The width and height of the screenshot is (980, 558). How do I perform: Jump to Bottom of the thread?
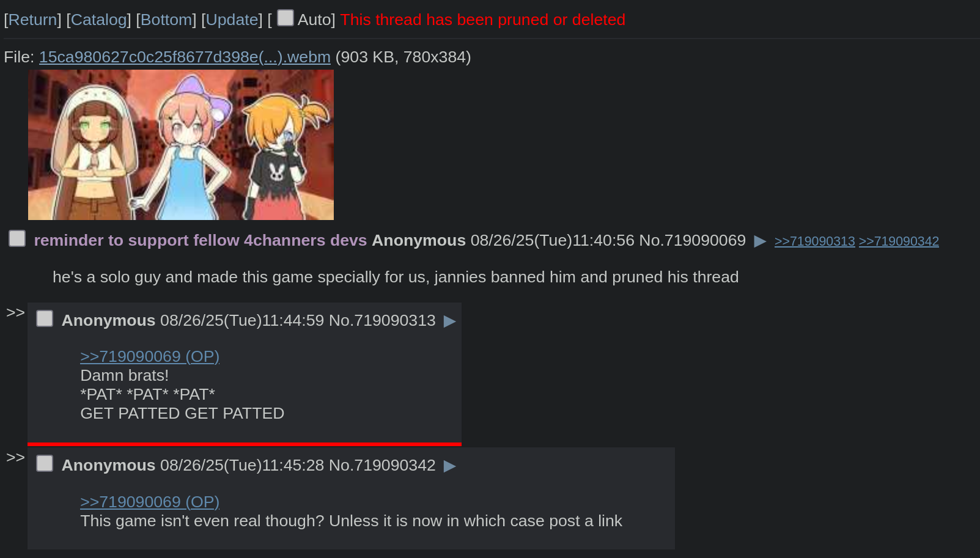point(166,20)
